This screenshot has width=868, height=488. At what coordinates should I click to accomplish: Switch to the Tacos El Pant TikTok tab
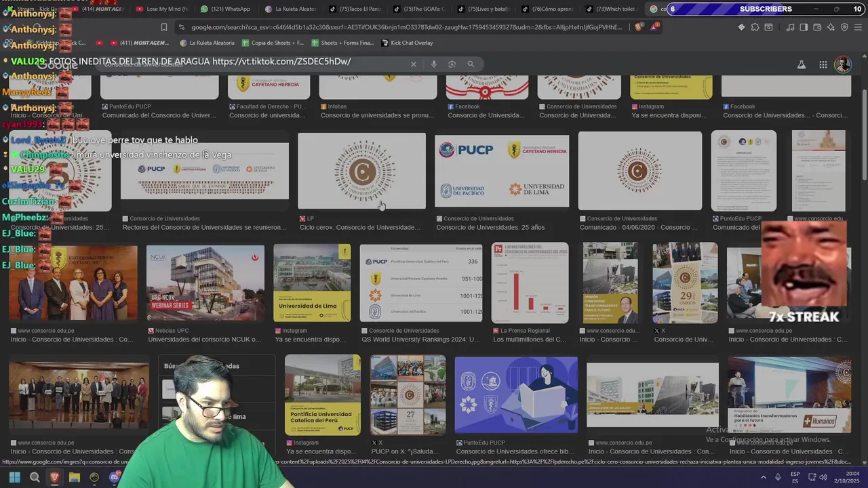355,9
